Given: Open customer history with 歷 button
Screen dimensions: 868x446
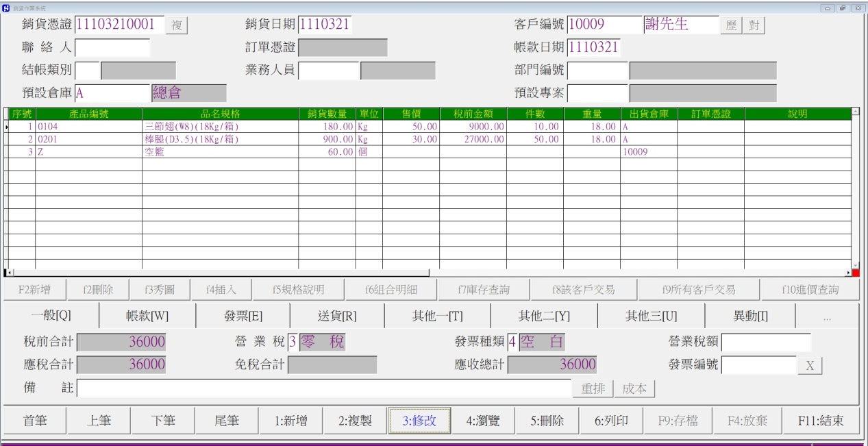Looking at the screenshot, I should click(731, 26).
